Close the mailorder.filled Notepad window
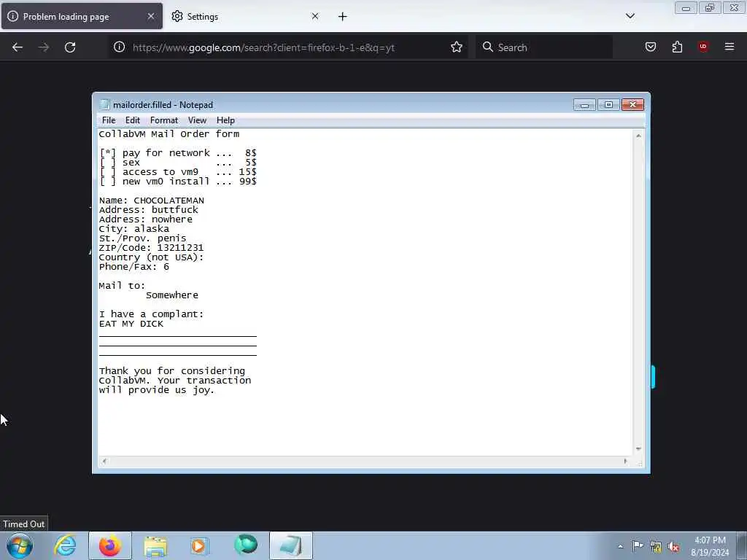Screen dimensions: 747x560 click(x=632, y=105)
